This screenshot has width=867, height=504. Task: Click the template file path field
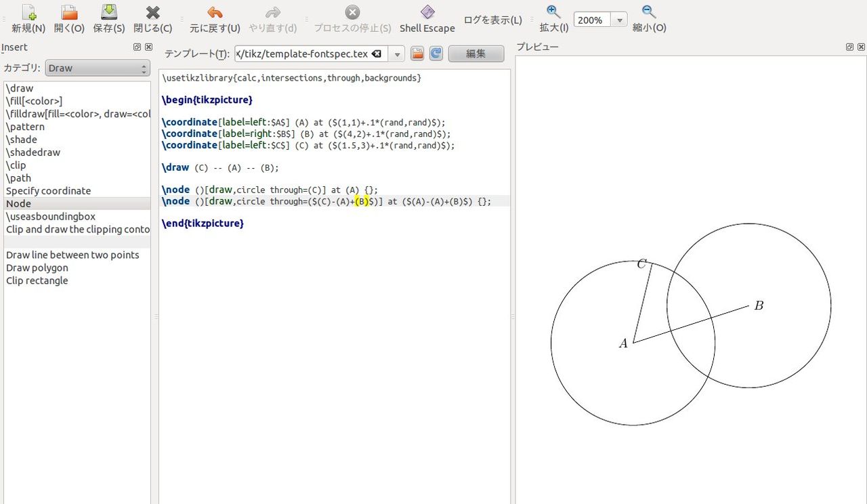tap(303, 54)
